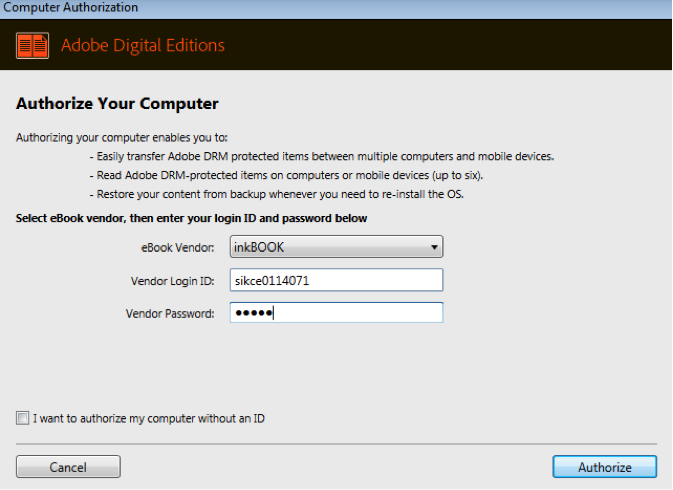
Task: Click the Vendor Password label
Action: tap(170, 314)
